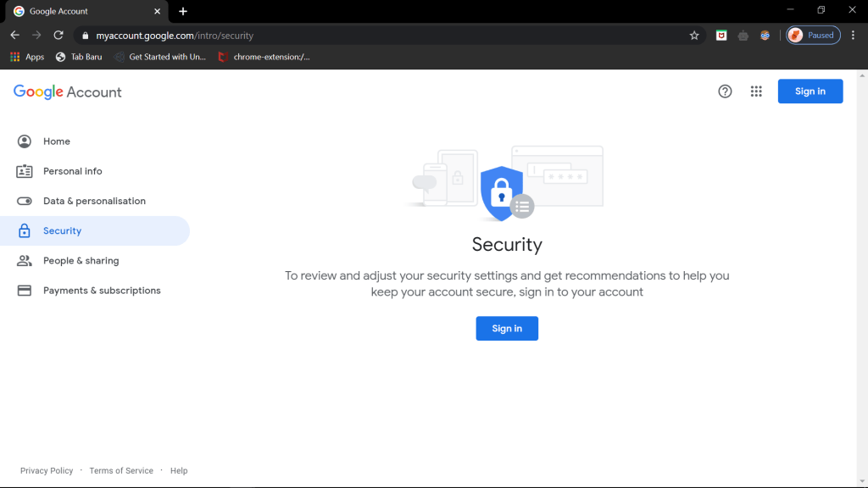Click the top-right Sign in button
868x488 pixels.
pos(810,91)
